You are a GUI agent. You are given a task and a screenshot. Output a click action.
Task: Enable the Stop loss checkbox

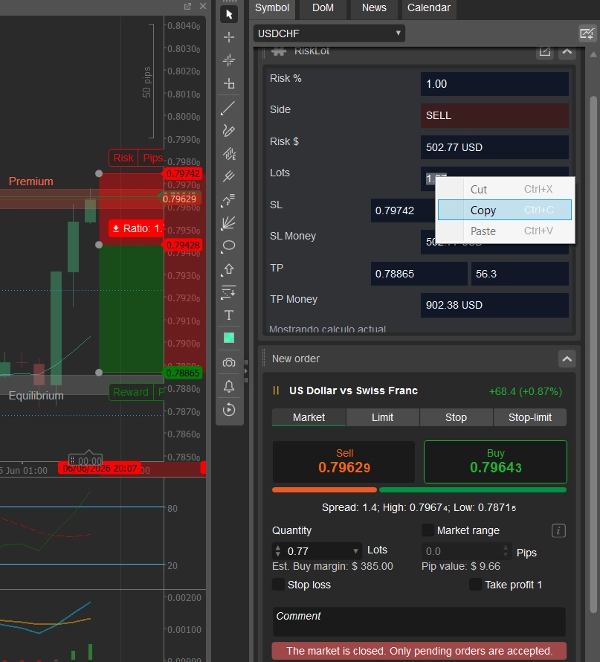point(278,584)
